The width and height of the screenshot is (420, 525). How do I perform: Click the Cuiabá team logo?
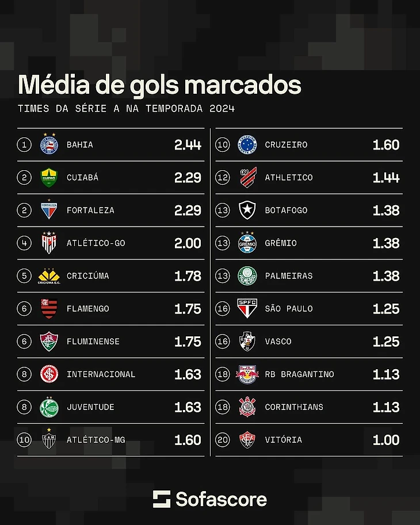[49, 177]
